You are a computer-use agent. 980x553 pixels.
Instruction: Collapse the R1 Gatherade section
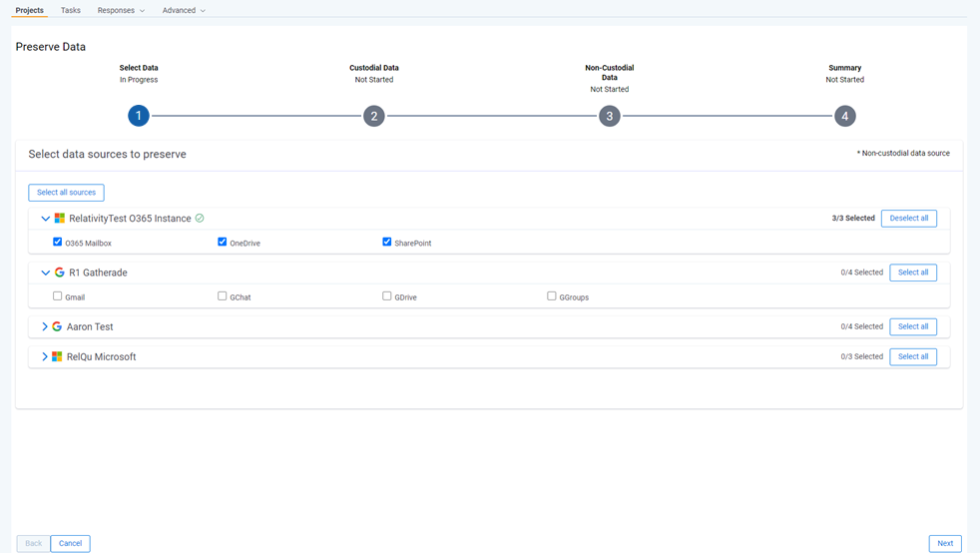click(x=45, y=274)
